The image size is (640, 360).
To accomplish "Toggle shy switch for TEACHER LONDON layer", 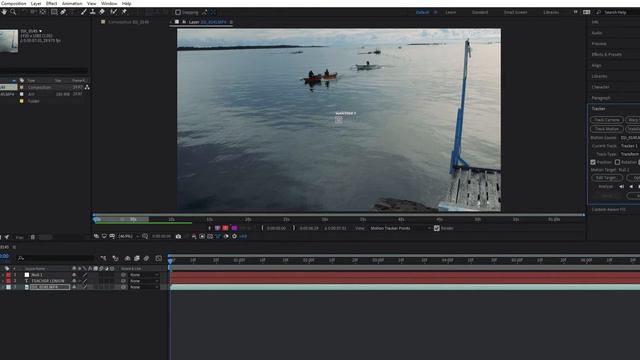I will click(74, 281).
